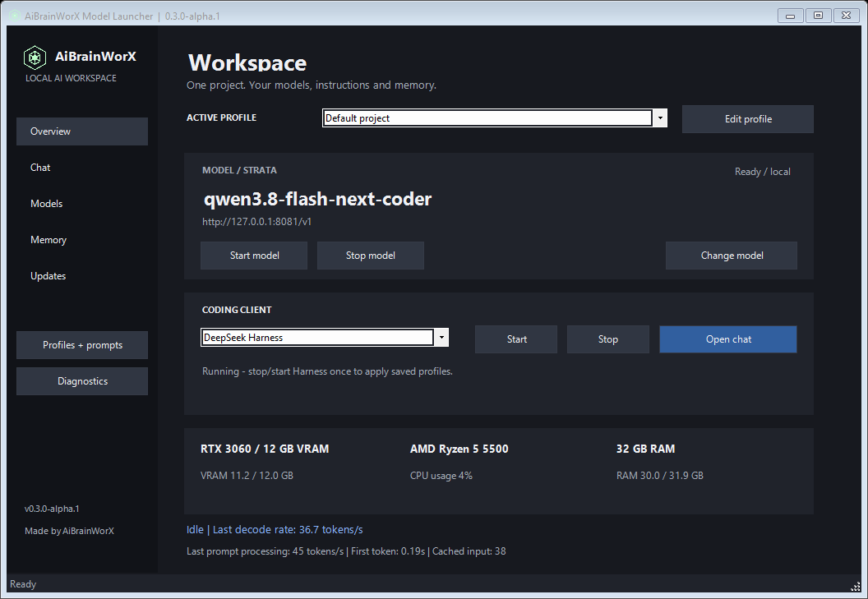Click the AiBrainWorX hexagon logo icon
Viewport: 868px width, 599px height.
[35, 57]
